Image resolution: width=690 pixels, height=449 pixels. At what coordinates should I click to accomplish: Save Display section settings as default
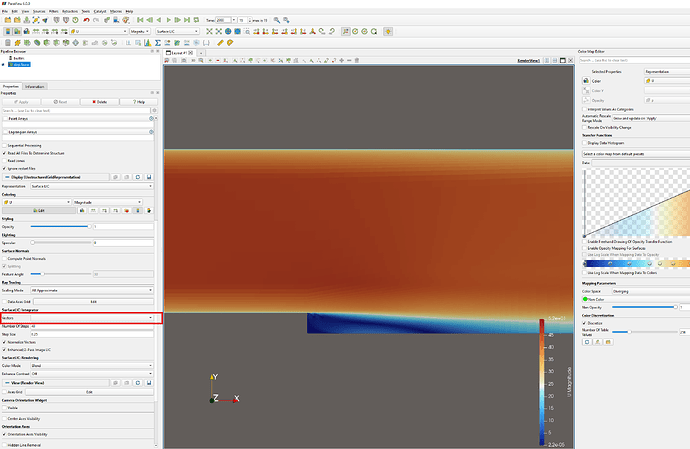point(149,177)
